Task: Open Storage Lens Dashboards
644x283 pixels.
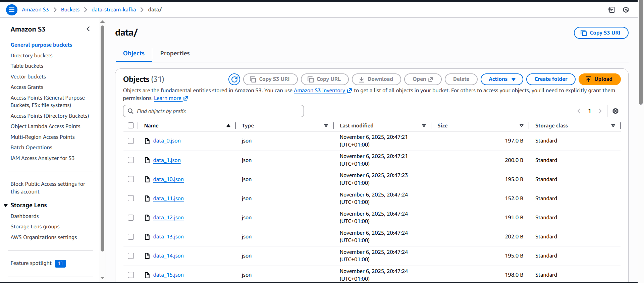Action: tap(24, 216)
